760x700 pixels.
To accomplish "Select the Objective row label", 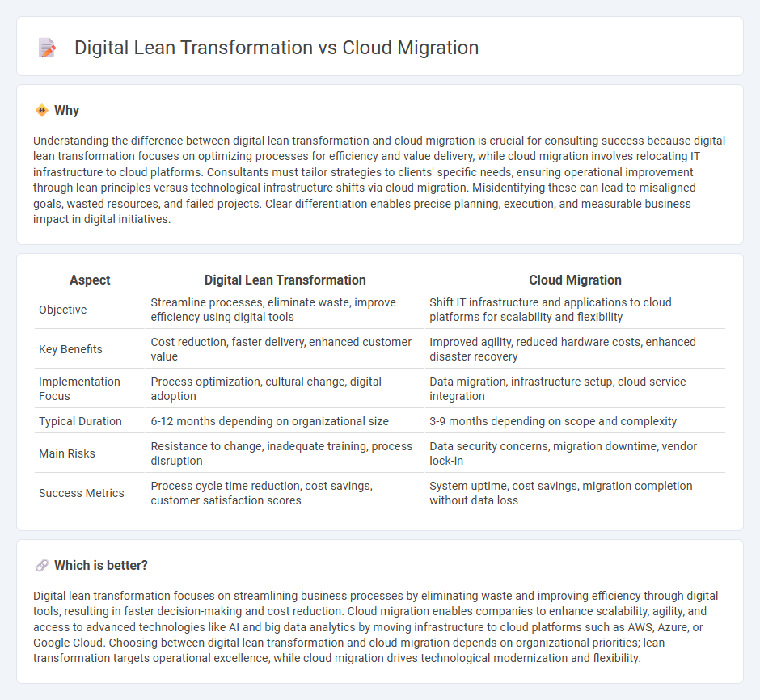I will (62, 310).
